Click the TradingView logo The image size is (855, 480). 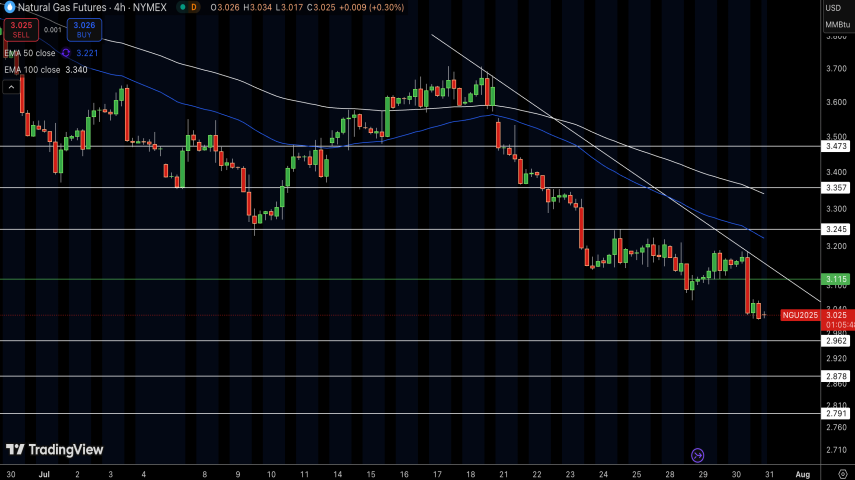[x=55, y=450]
